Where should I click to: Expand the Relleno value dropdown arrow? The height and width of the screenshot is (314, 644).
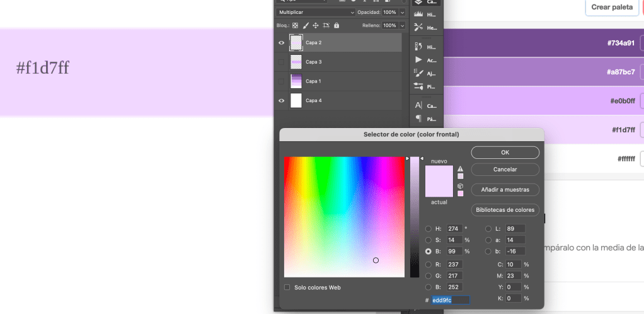coord(402,26)
